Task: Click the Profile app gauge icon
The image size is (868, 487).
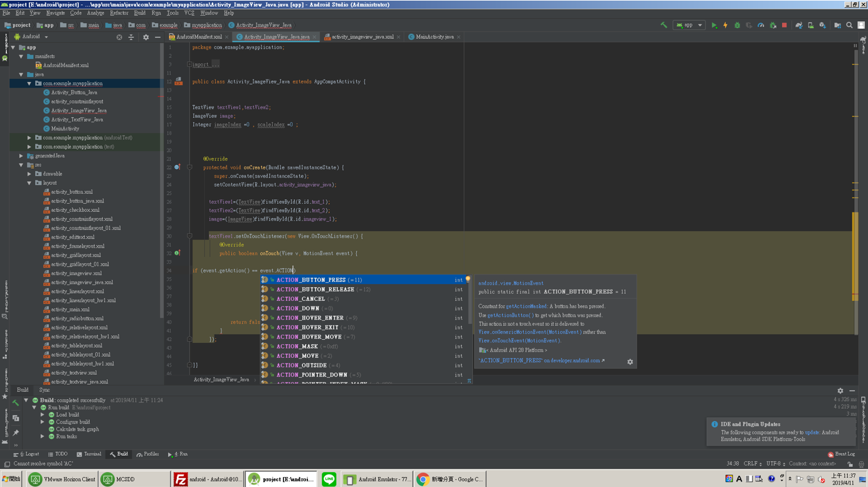Action: point(761,25)
